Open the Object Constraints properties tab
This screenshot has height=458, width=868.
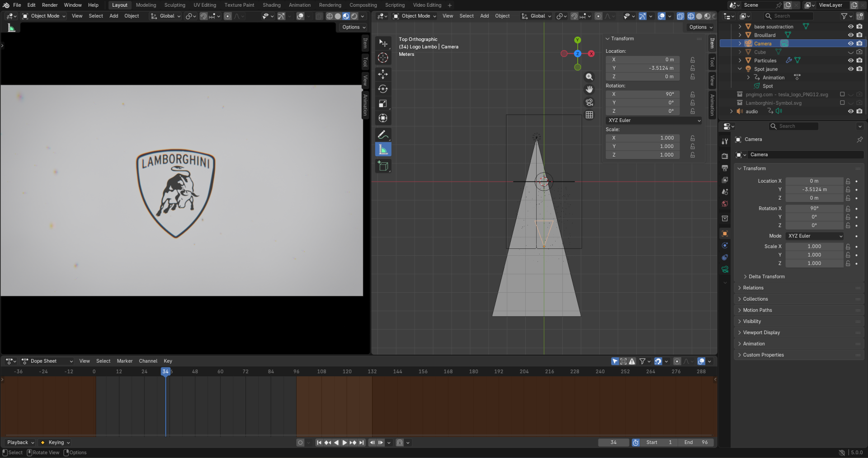(x=725, y=257)
